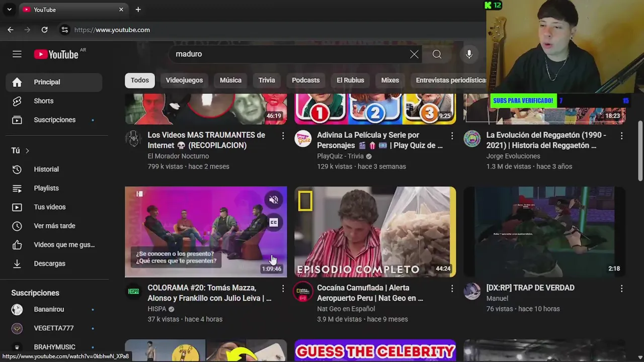This screenshot has width=644, height=362.
Task: Click the magnifier search button
Action: pyautogui.click(x=437, y=54)
